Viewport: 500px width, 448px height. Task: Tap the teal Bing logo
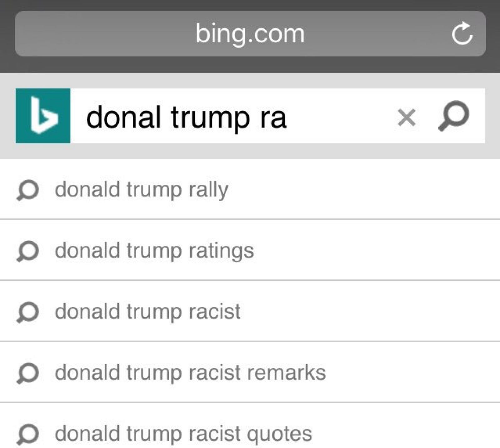(x=43, y=116)
